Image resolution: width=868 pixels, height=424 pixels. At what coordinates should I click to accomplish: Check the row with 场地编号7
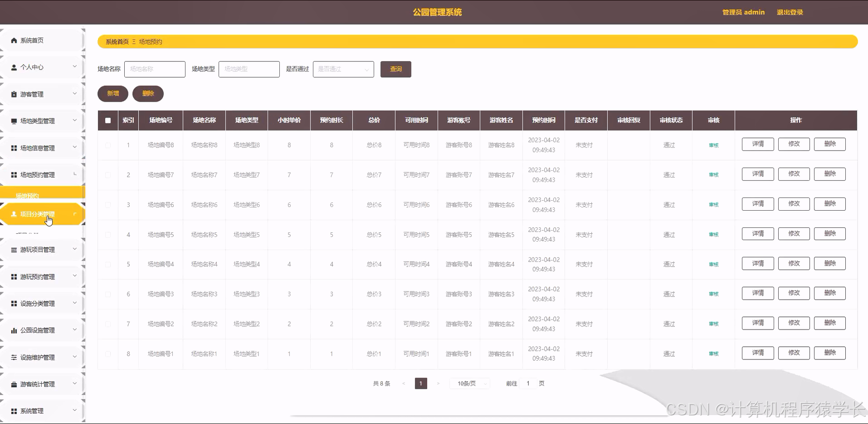click(x=108, y=175)
